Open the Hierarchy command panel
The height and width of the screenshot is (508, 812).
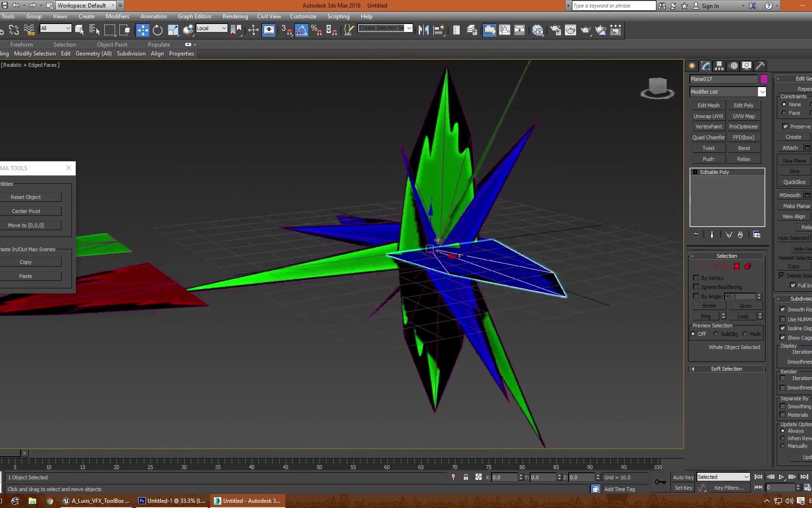719,65
